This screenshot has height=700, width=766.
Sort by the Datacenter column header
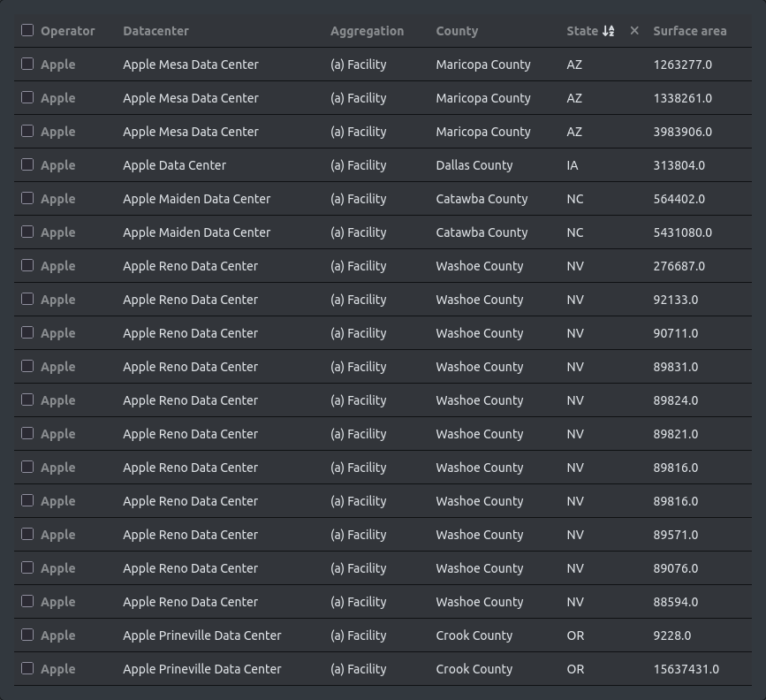pos(155,31)
